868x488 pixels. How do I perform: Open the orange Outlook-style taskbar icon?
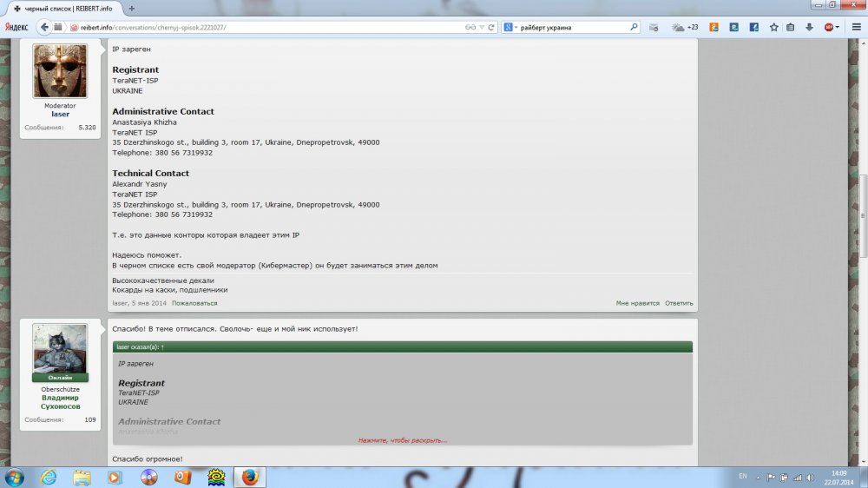point(182,477)
